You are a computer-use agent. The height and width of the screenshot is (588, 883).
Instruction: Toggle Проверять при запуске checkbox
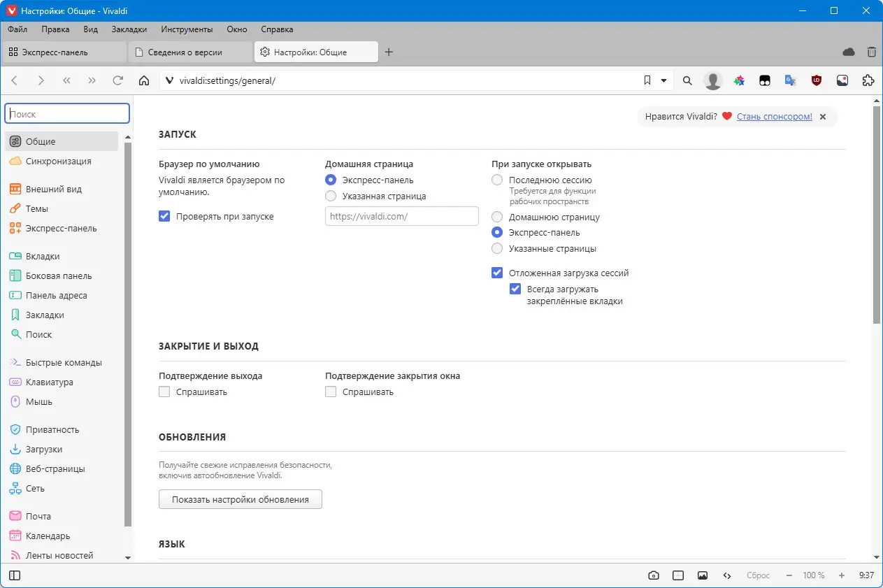(164, 217)
